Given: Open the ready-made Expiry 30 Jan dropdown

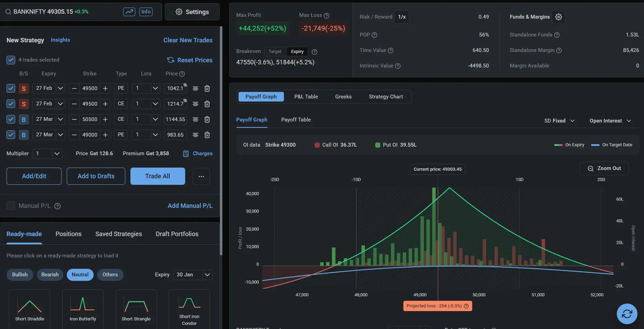Looking at the screenshot, I should coord(193,275).
